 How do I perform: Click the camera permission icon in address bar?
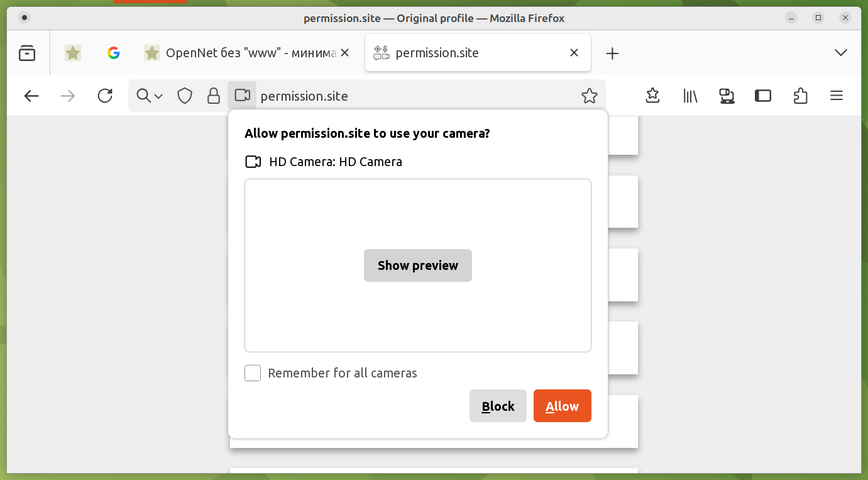(242, 96)
